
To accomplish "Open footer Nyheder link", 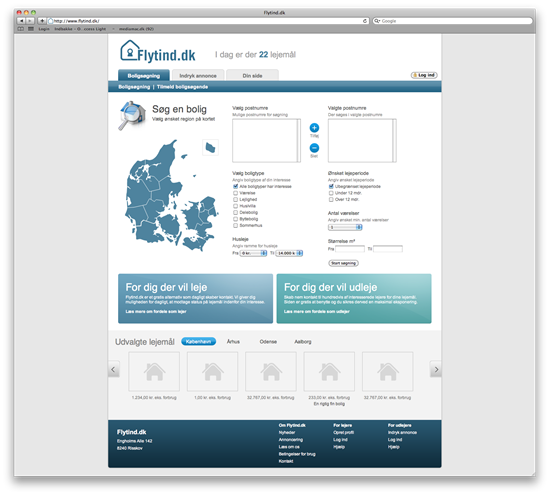I will tap(287, 432).
